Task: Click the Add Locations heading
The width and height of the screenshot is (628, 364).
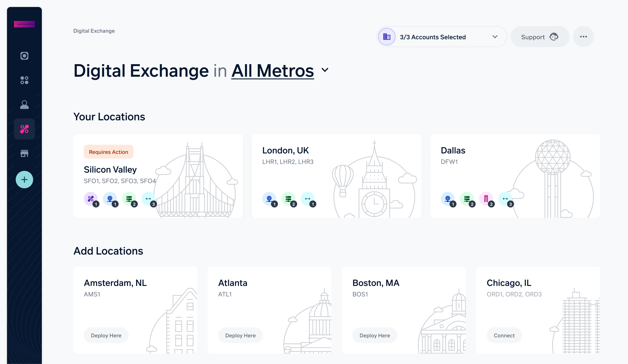Action: coord(108,251)
